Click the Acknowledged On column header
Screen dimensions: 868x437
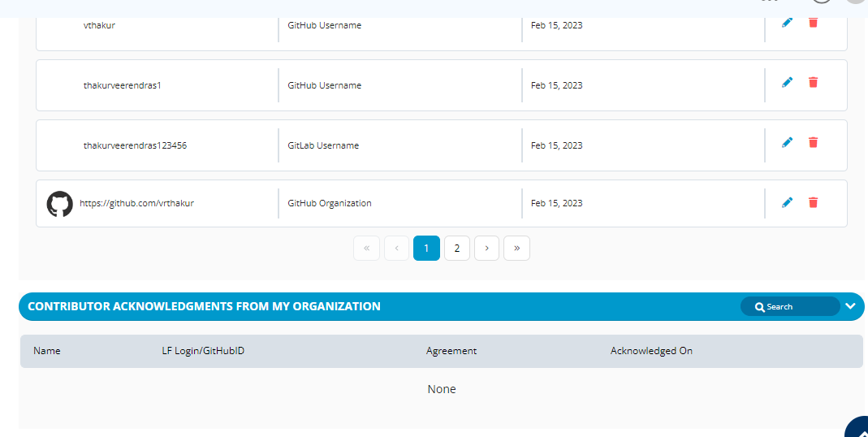[x=651, y=351]
